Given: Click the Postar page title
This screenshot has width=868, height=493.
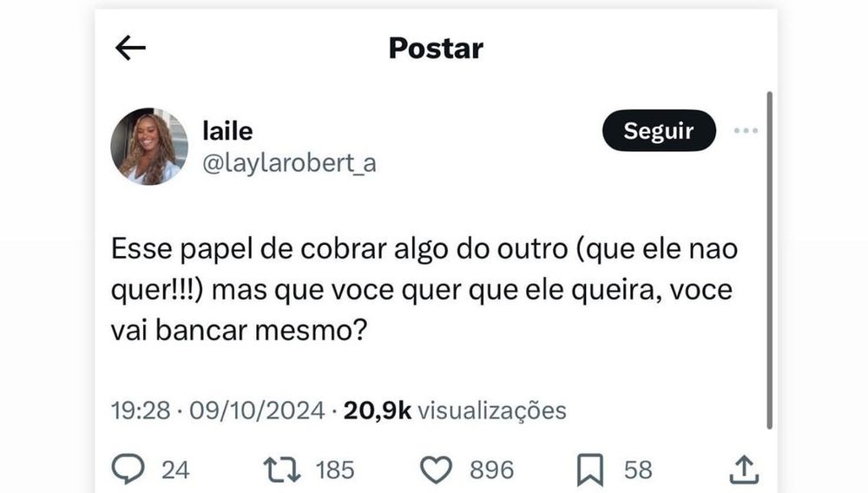Looking at the screenshot, I should (x=436, y=48).
